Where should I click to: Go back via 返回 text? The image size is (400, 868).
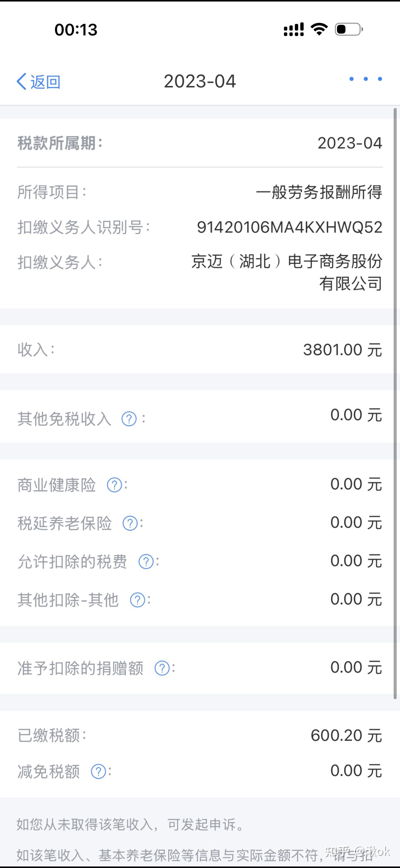coord(45,82)
